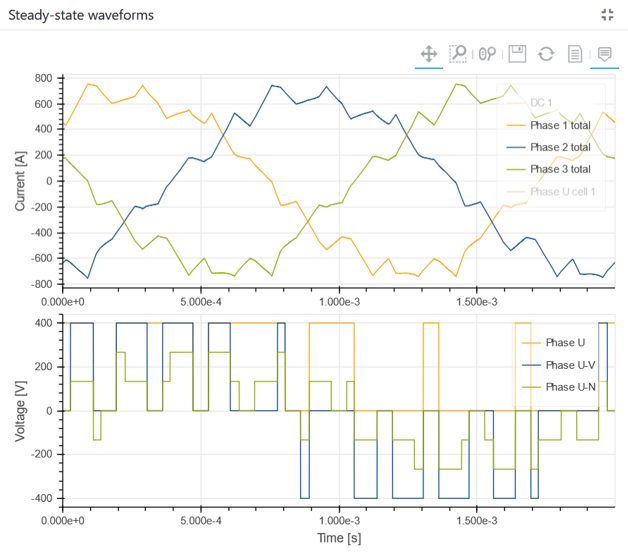Click the document page icon in the toolbar
The width and height of the screenshot is (628, 556).
[x=575, y=53]
